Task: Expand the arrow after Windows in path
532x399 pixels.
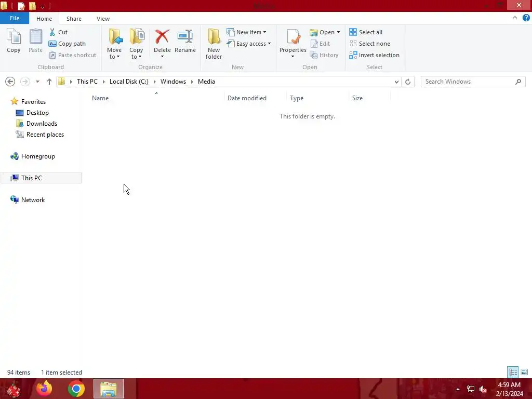Action: pyautogui.click(x=192, y=82)
